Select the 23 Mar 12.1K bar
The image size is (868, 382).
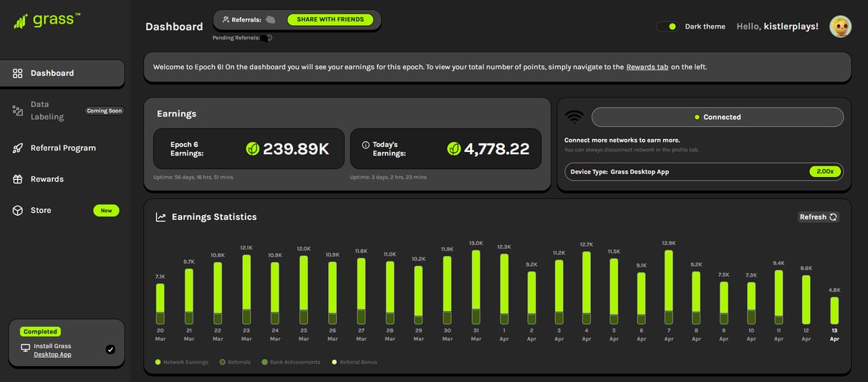click(246, 290)
